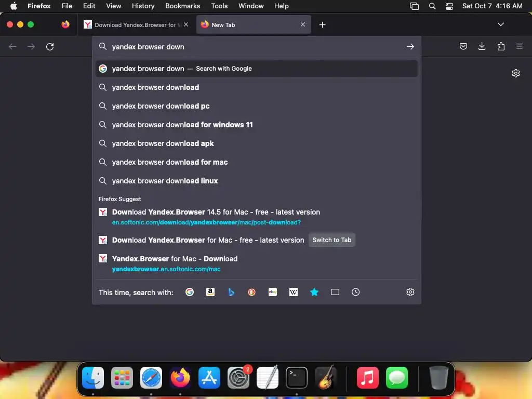This screenshot has height=399, width=532.
Task: Open the Firefox View pinned icon
Action: 65,24
